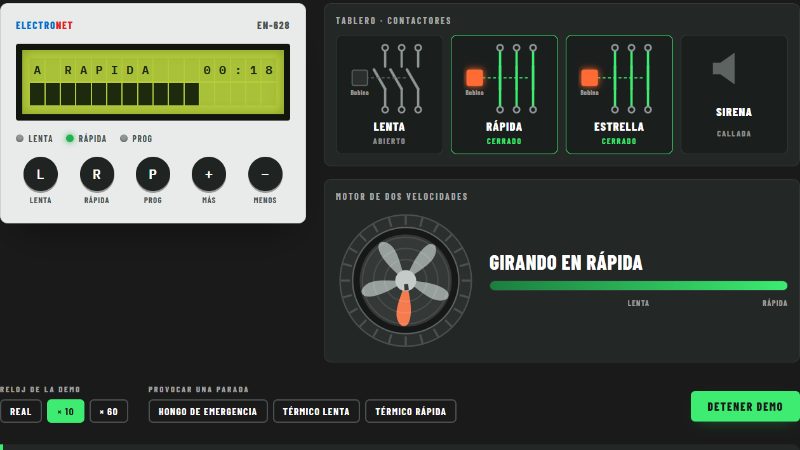
Task: Set demo clock to REAL
Action: [x=20, y=411]
